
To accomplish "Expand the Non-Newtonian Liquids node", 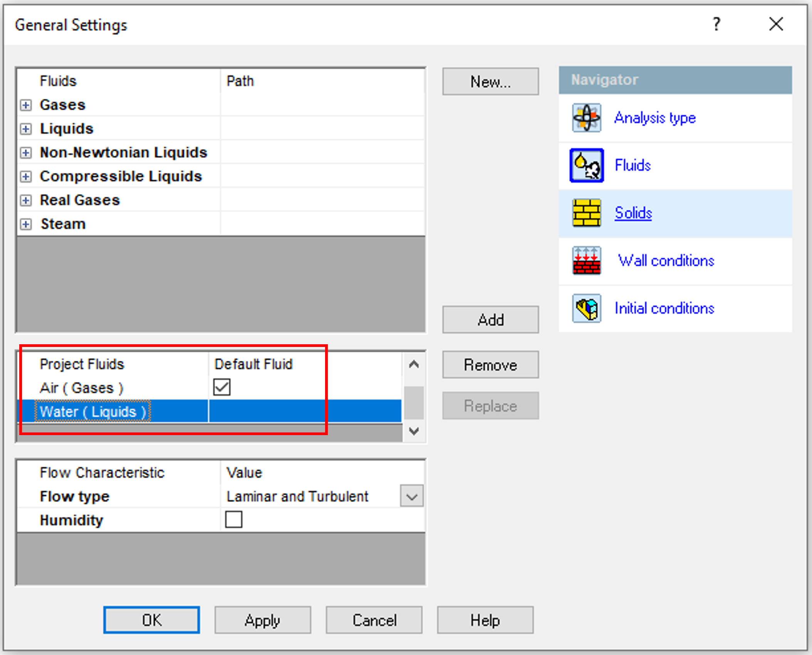I will pos(26,153).
